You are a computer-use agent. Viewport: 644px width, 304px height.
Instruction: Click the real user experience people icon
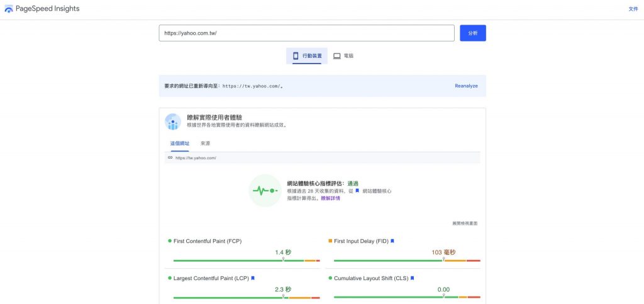[173, 121]
